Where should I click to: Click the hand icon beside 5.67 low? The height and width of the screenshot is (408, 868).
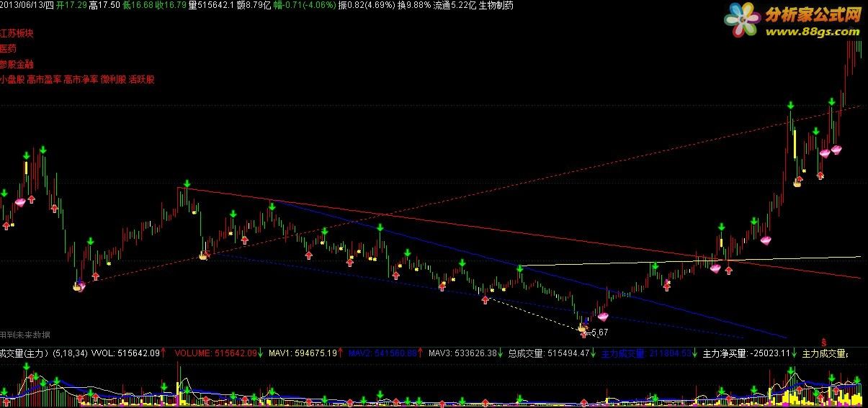point(582,327)
